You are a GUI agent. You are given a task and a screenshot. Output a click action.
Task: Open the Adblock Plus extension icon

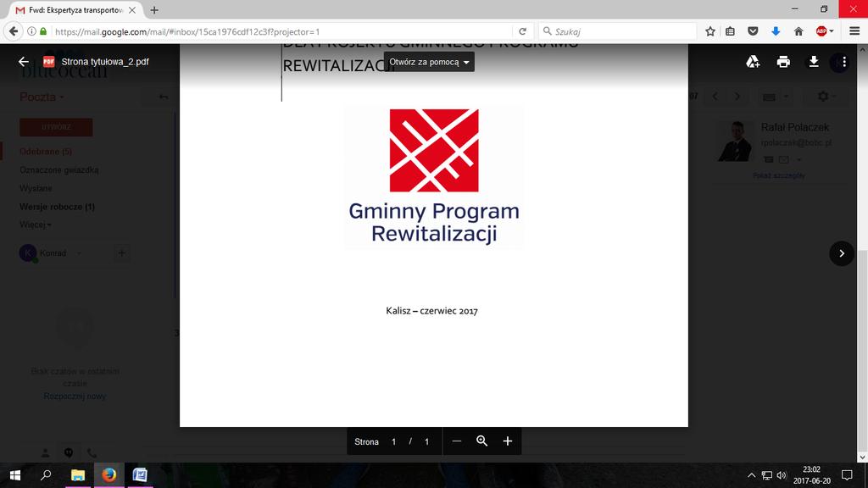click(822, 31)
